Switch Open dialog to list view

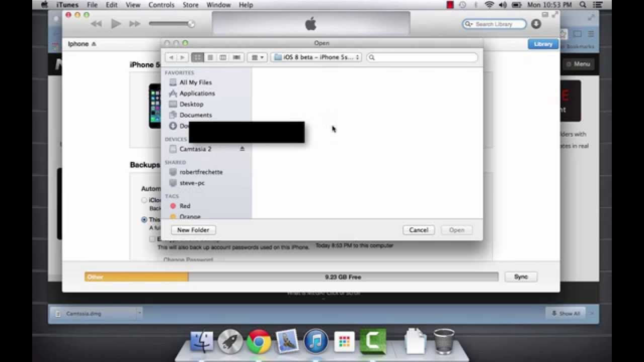210,57
